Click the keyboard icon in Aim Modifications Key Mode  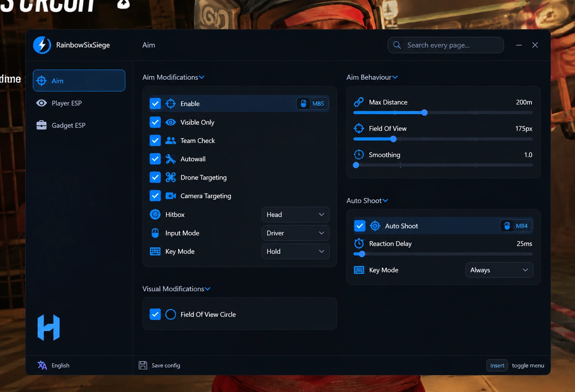[155, 252]
